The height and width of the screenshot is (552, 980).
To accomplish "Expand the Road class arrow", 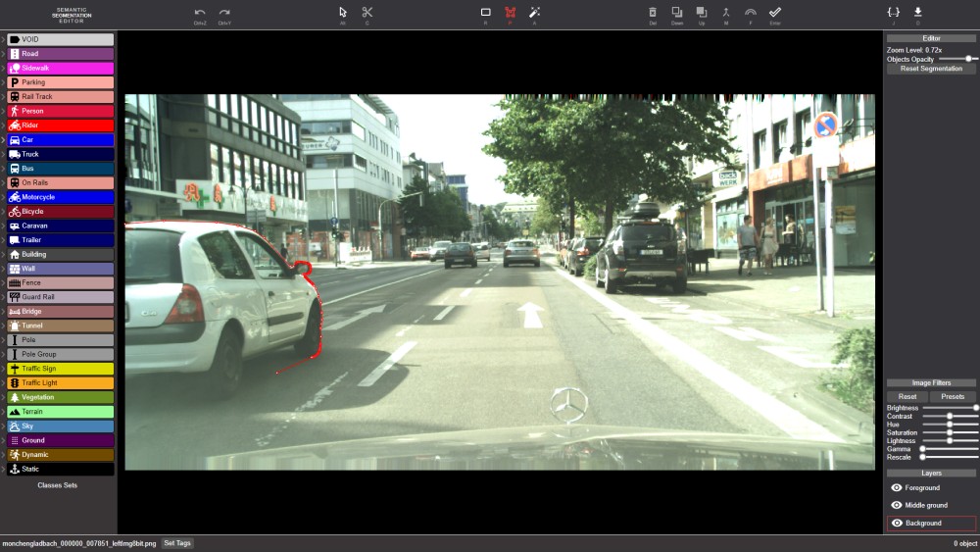I will click(x=3, y=54).
